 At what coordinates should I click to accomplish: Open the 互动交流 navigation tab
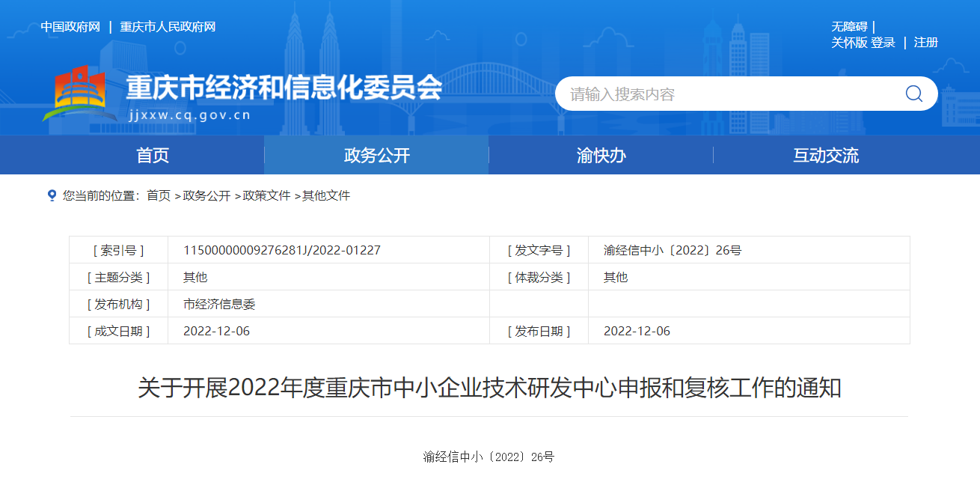pyautogui.click(x=825, y=156)
